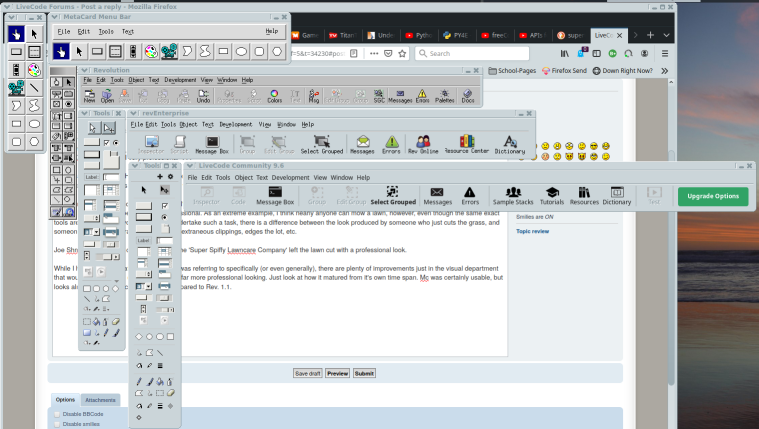Viewport: 759px width, 429px height.
Task: Select the color palette icon in MetaCard Menu Bar
Action: 151,51
